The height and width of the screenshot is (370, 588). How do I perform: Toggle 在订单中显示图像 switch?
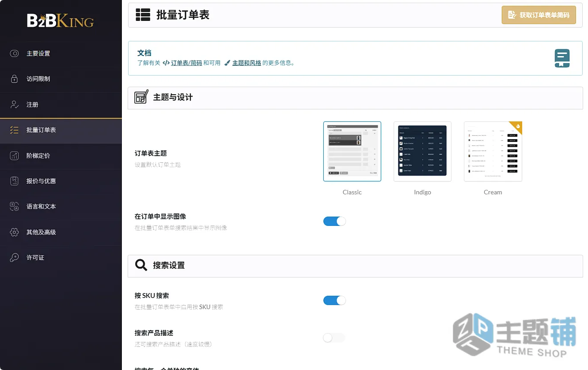click(x=334, y=221)
